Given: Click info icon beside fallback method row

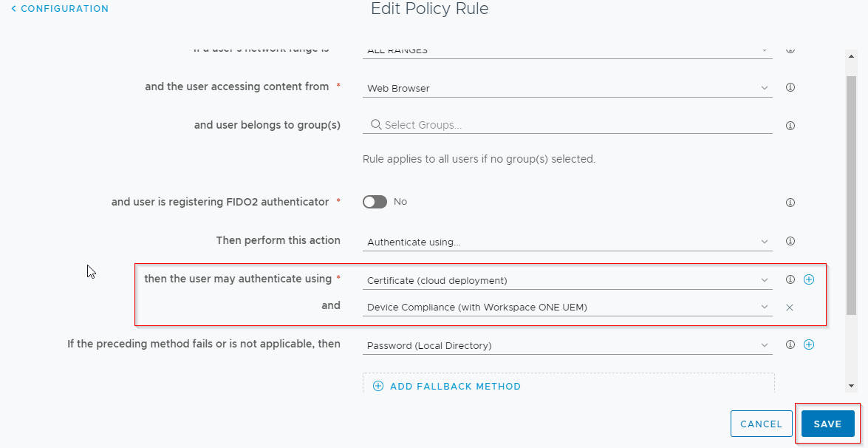Looking at the screenshot, I should coord(790,345).
